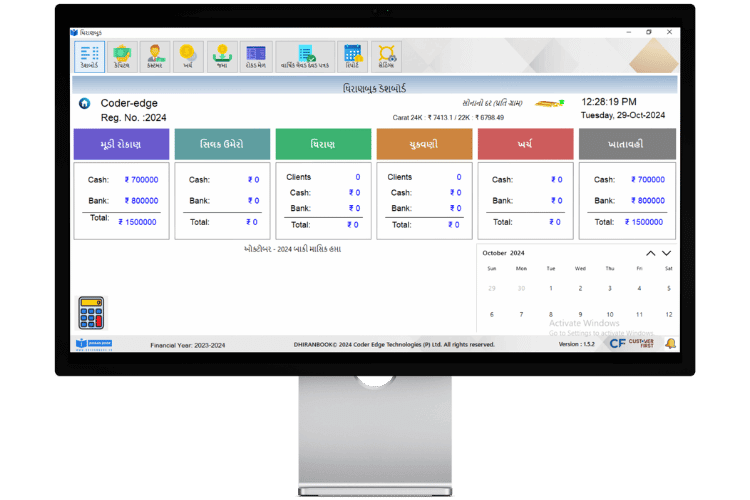Launch the calculator icon
The width and height of the screenshot is (750, 500).
94,312
